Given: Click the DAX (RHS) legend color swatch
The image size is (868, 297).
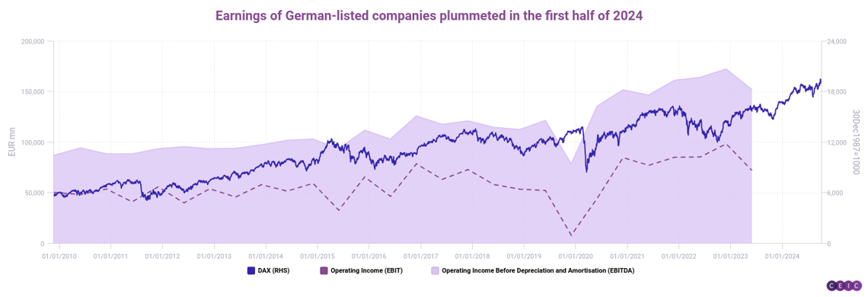Looking at the screenshot, I should click(x=251, y=272).
